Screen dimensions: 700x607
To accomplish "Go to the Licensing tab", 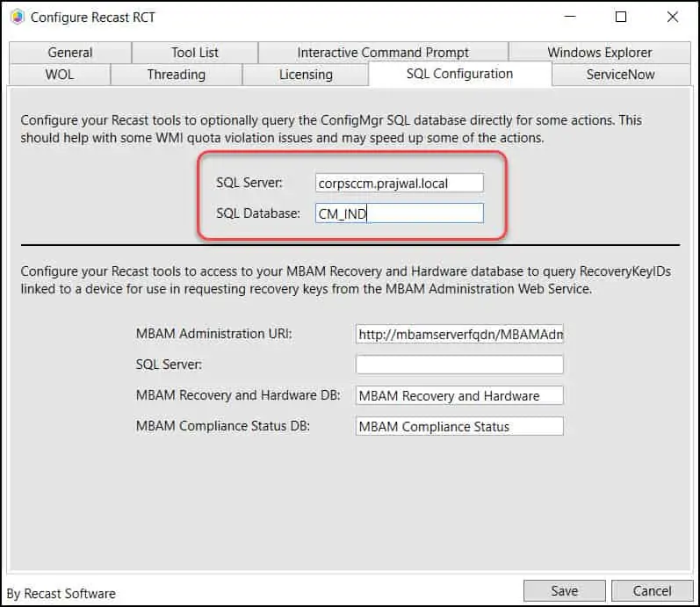I will 306,75.
